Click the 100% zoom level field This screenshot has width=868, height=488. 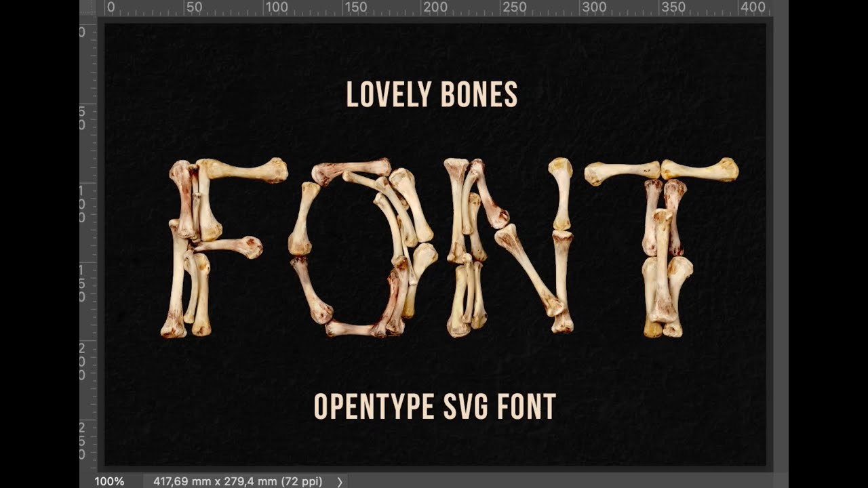[109, 481]
